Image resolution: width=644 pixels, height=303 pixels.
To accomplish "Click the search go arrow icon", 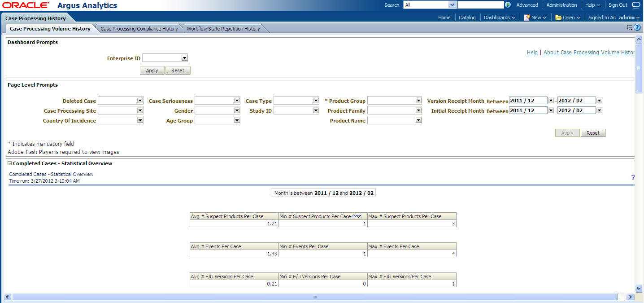I will [508, 5].
